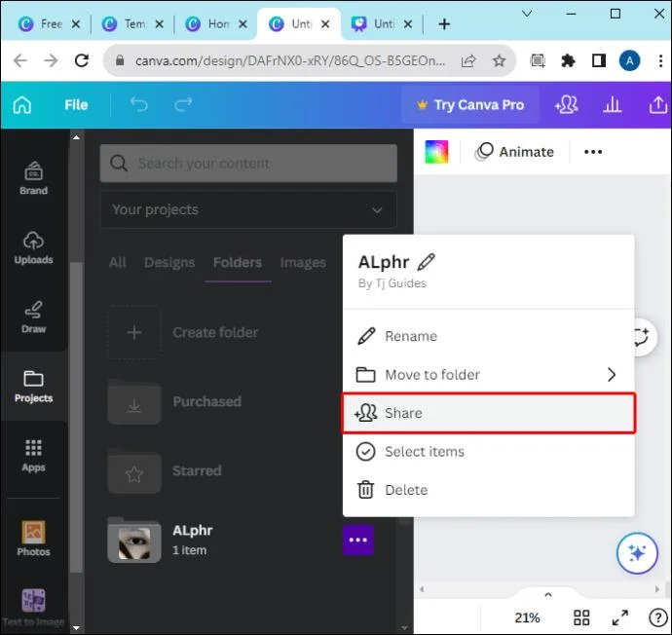Expand Move to folder submenu
Viewport: 672px width, 635px height.
[x=489, y=375]
